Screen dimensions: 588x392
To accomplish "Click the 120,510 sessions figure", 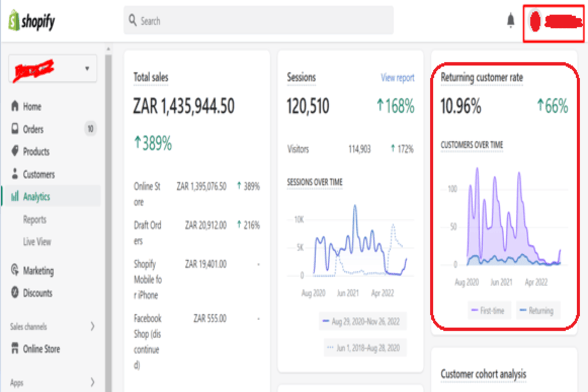I will pyautogui.click(x=308, y=106).
